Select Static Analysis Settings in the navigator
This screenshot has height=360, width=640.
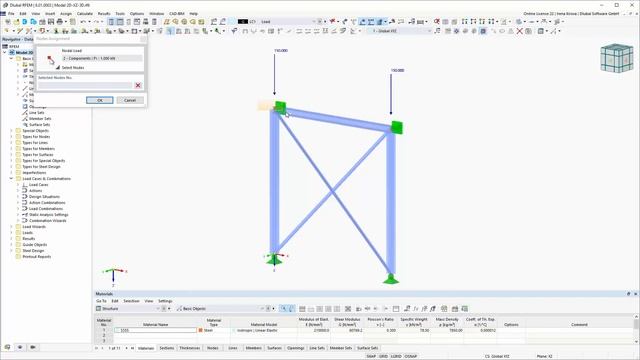49,215
